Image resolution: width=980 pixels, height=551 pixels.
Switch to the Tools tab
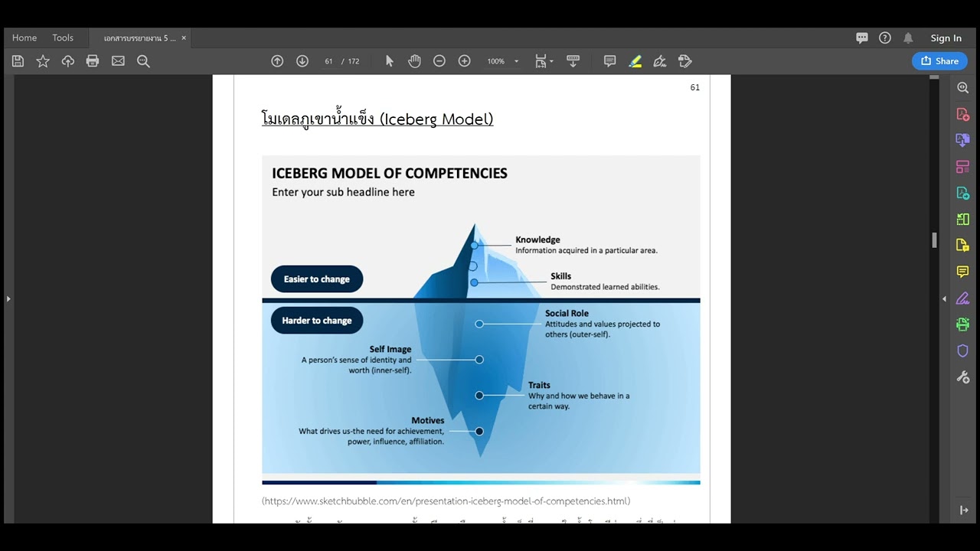[x=63, y=38]
